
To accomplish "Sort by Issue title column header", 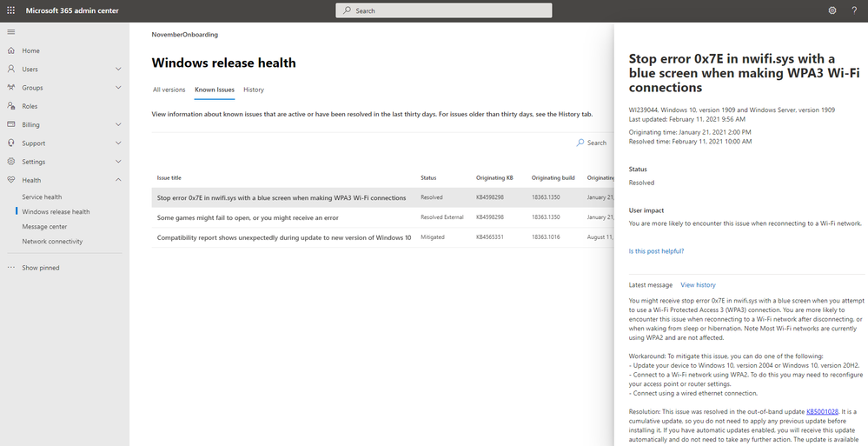I will pos(169,178).
